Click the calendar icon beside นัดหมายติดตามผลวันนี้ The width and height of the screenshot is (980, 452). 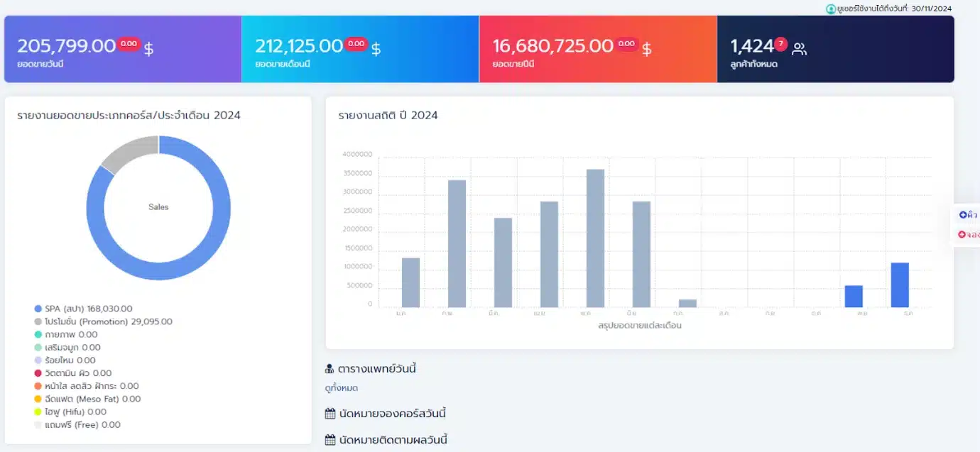tap(330, 440)
